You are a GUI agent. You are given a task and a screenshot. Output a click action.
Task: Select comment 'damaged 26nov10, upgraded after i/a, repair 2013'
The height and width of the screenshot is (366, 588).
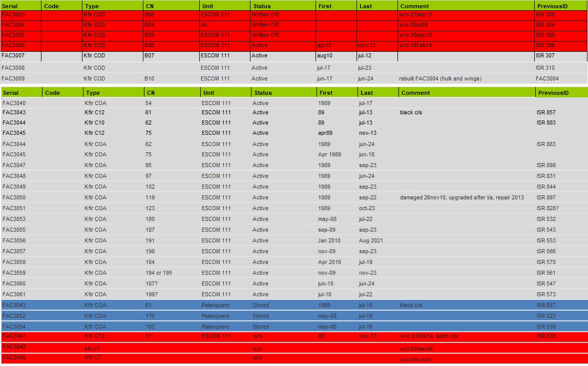462,198
